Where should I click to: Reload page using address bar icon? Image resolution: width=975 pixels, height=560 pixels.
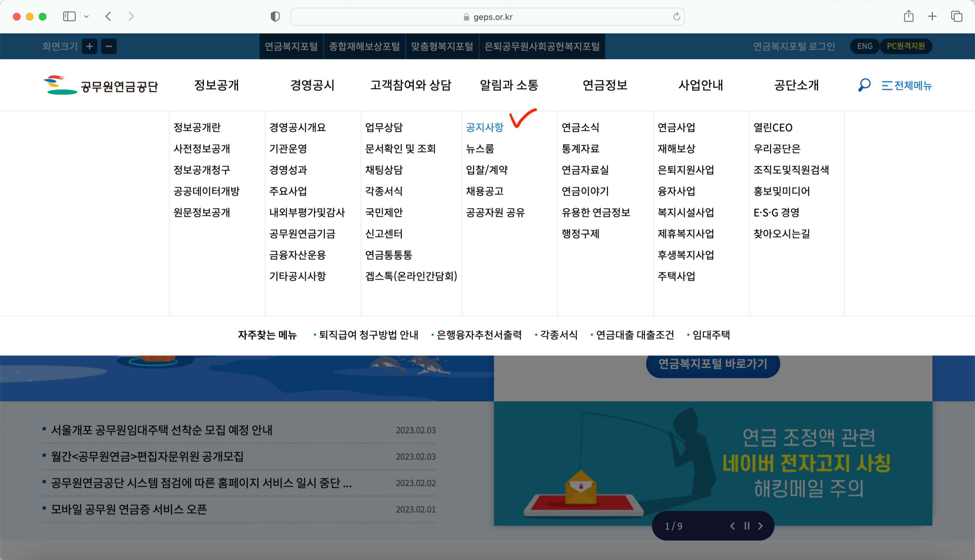pyautogui.click(x=676, y=17)
